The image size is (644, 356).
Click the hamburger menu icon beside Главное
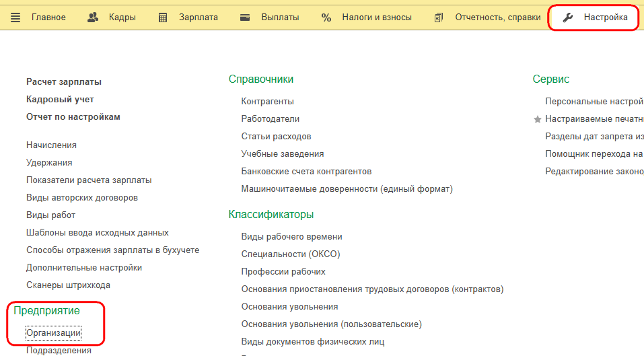coord(15,17)
